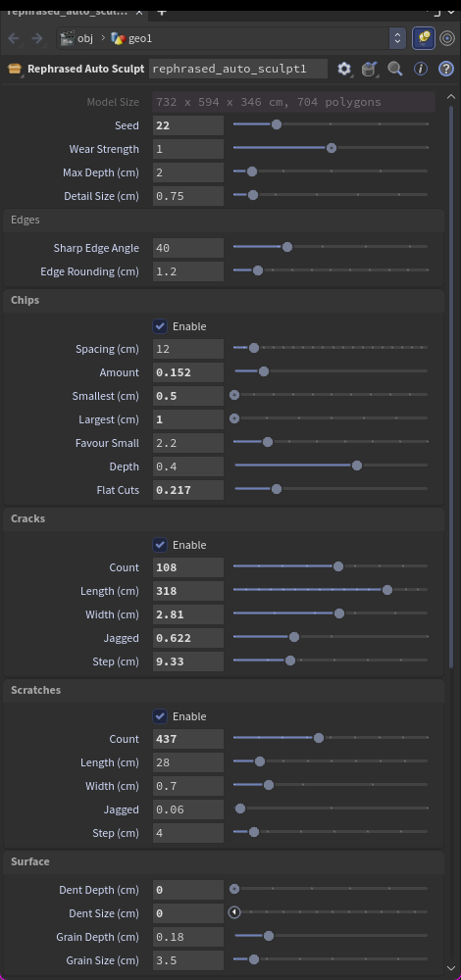Click the Chips Spacing slider handle
Screen dimensions: 461x980
tap(253, 348)
